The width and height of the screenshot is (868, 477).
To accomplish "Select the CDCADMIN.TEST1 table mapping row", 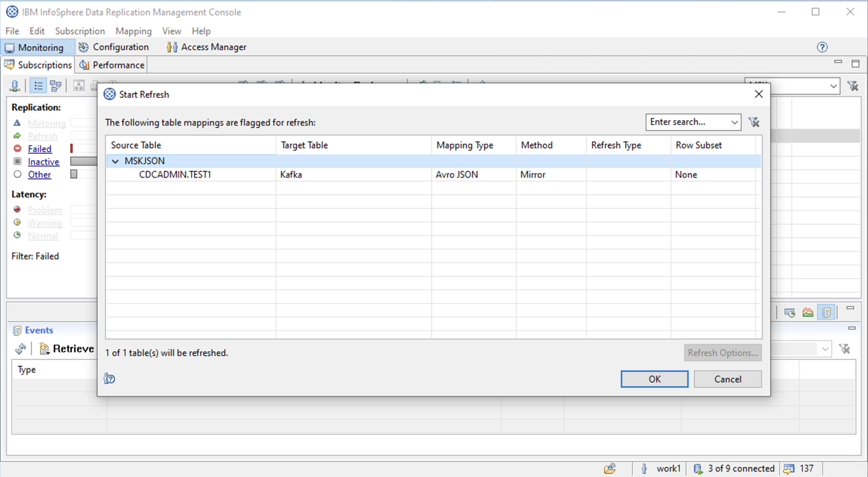I will pos(175,175).
